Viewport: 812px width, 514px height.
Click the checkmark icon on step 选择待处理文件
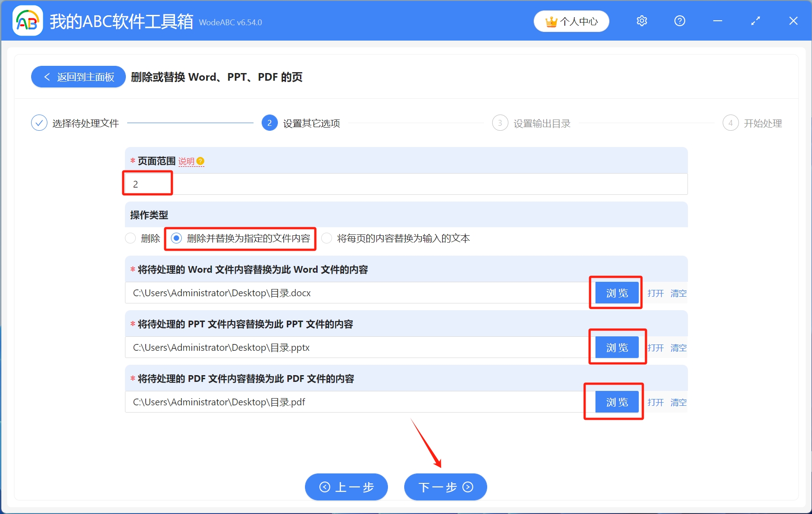(40, 123)
